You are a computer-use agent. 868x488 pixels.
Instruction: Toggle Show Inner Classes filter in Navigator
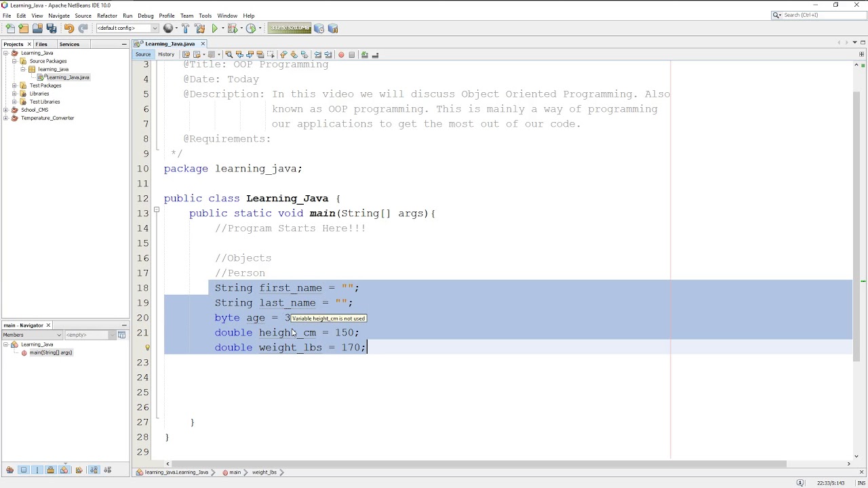tap(64, 470)
